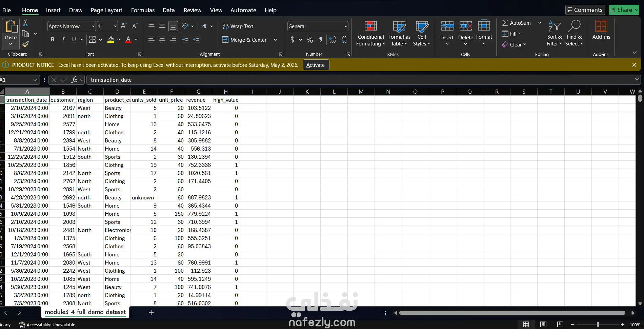Apply the red font color
Image resolution: width=644 pixels, height=329 pixels.
click(128, 40)
